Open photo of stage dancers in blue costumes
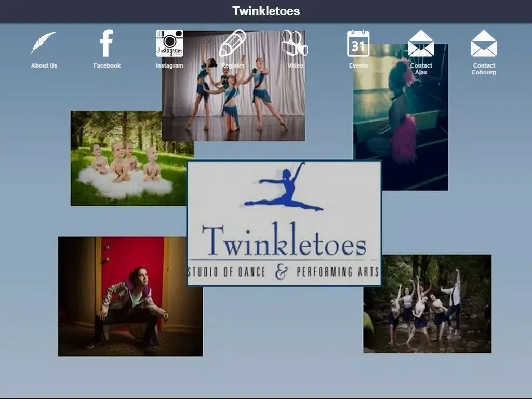This screenshot has width=532, height=399. point(233,86)
